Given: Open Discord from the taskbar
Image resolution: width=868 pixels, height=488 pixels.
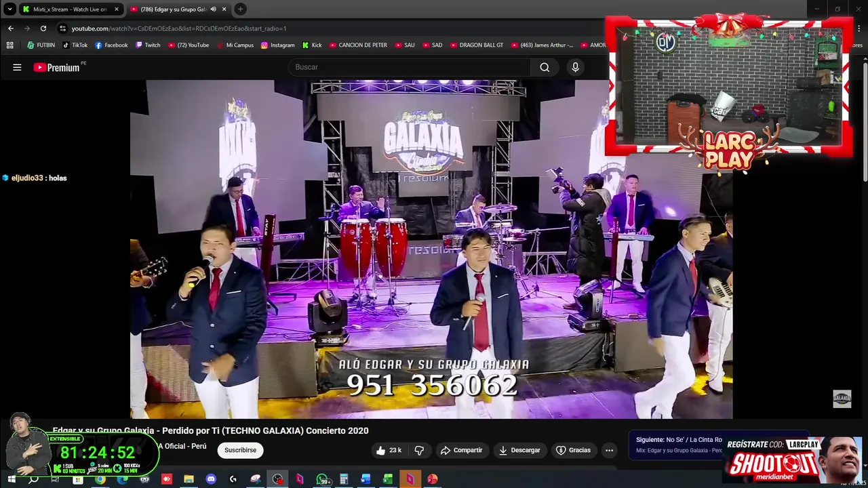Looking at the screenshot, I should coord(211,479).
